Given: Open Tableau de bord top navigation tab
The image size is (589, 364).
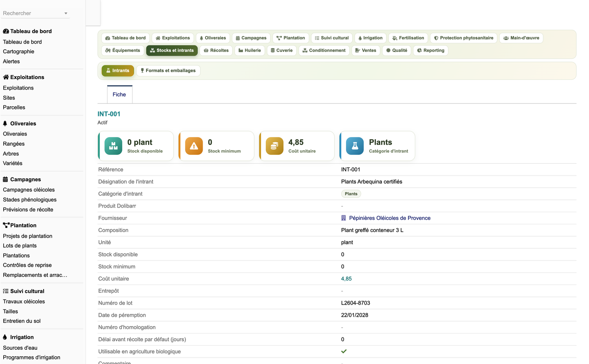Looking at the screenshot, I should pos(126,38).
